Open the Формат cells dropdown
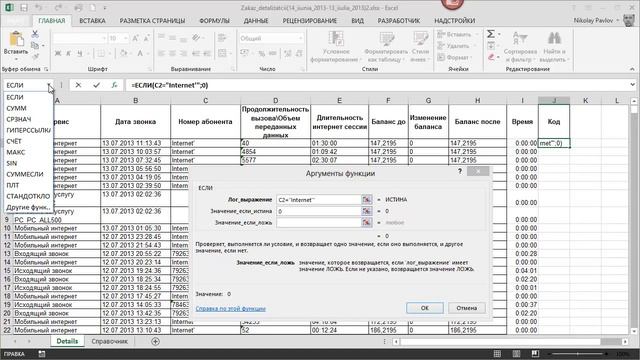 pyautogui.click(x=455, y=58)
